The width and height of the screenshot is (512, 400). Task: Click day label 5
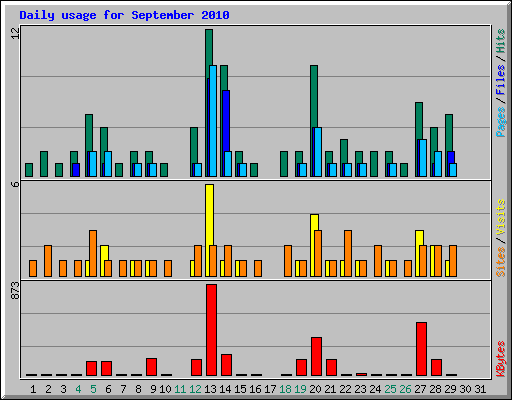(93, 389)
